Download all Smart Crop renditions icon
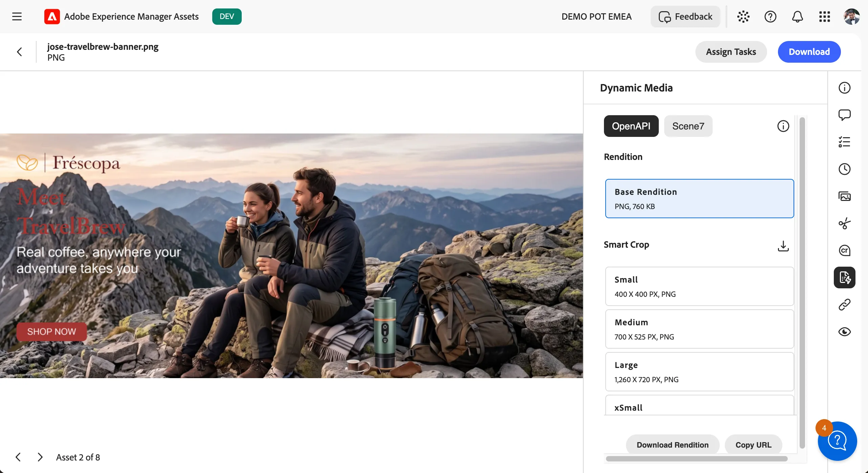 tap(783, 245)
